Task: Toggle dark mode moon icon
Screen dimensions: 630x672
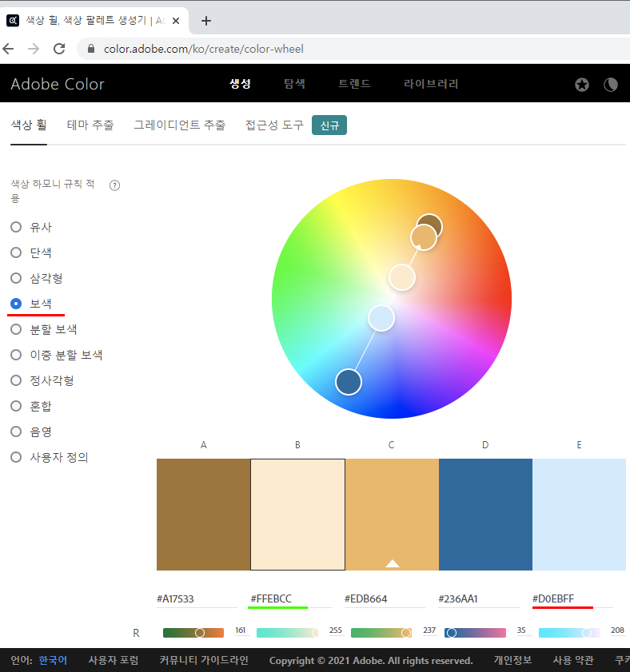Action: click(611, 85)
